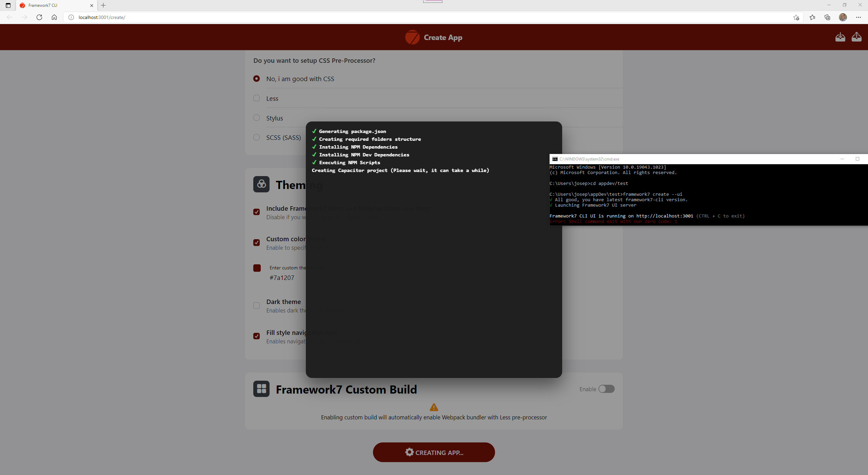
Task: Click the cmd.exe window title icon
Action: 555,159
